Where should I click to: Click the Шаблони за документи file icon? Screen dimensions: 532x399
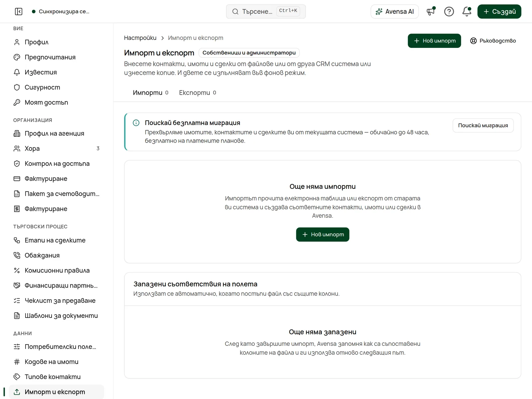[17, 316]
